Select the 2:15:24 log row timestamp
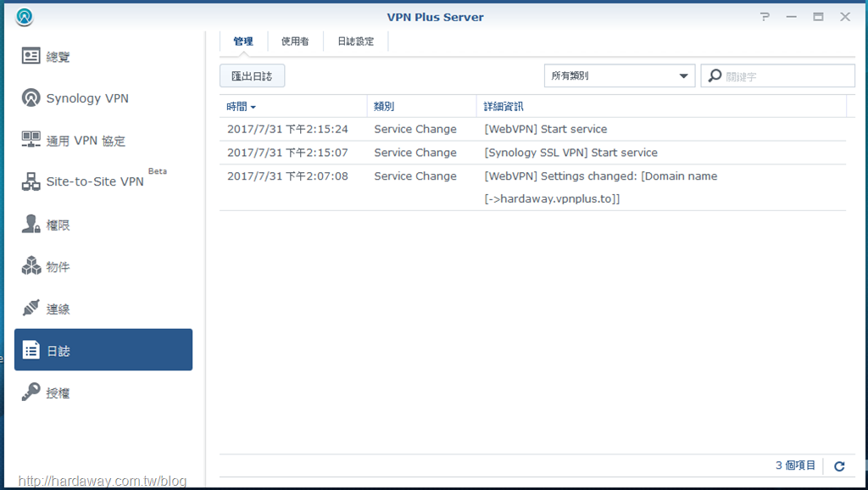The height and width of the screenshot is (490, 868). [287, 129]
